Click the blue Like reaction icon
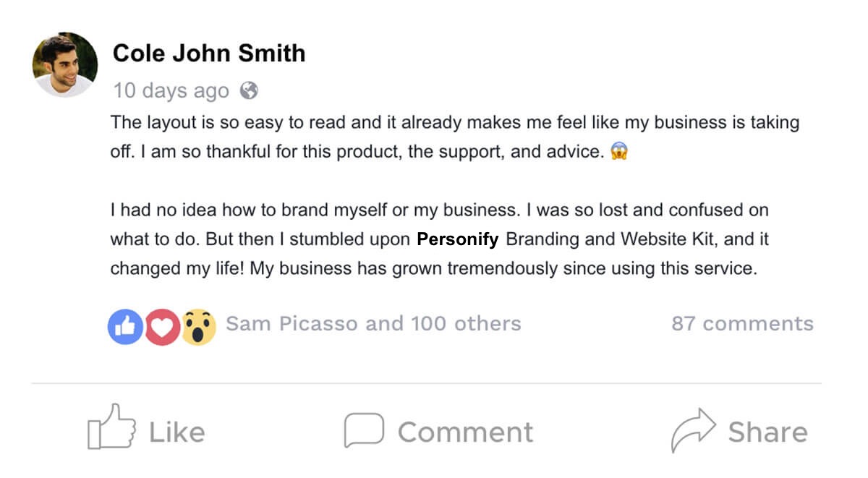 pos(125,327)
